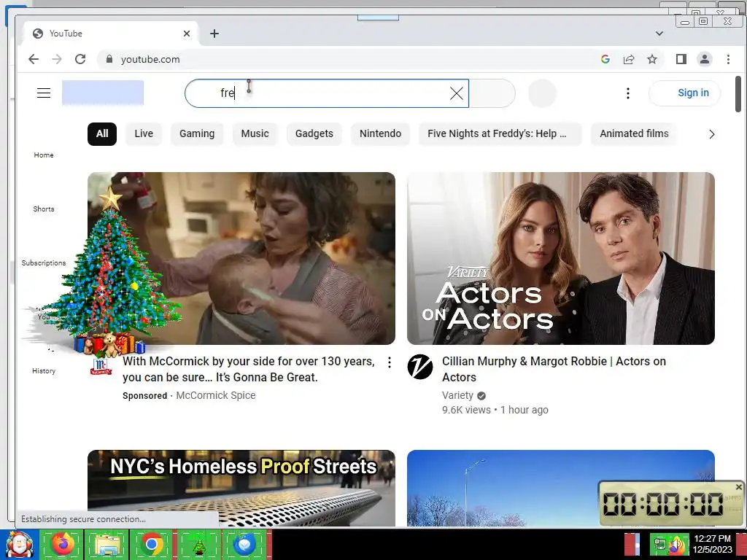The width and height of the screenshot is (747, 560).
Task: Reload the YouTube page
Action: click(x=80, y=59)
